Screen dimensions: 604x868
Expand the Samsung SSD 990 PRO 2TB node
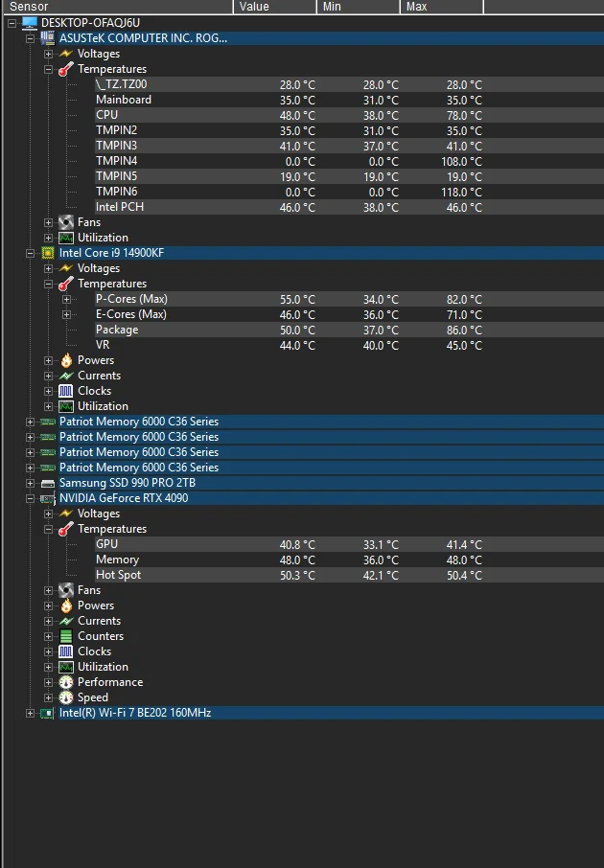click(x=30, y=483)
